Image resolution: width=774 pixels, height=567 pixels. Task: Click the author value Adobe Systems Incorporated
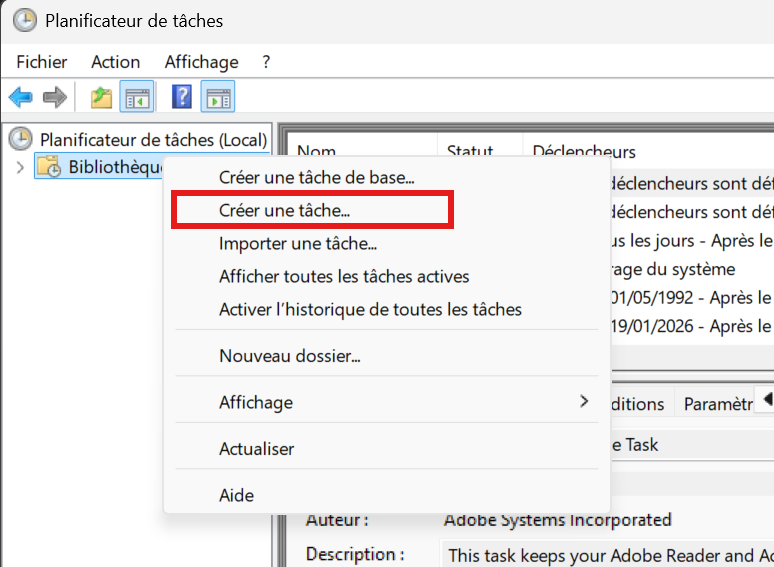pos(557,520)
